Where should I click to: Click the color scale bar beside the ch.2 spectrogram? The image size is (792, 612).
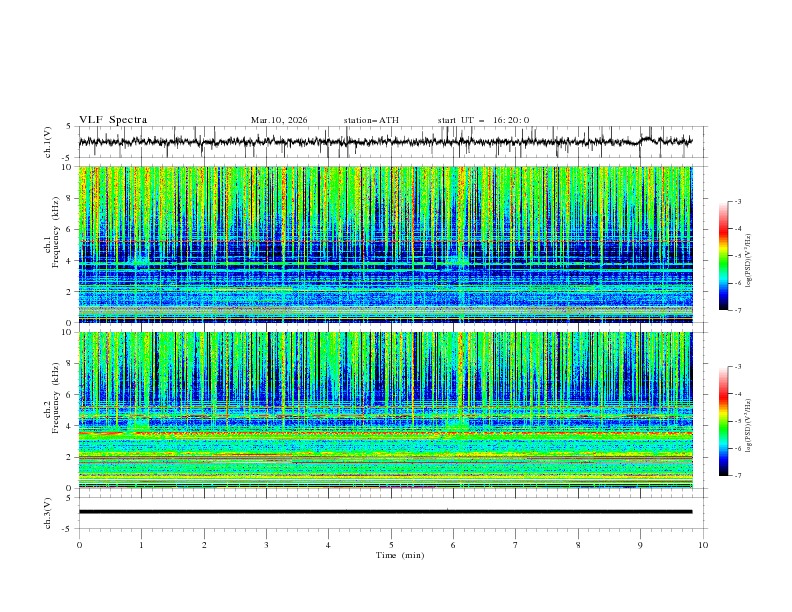[723, 421]
